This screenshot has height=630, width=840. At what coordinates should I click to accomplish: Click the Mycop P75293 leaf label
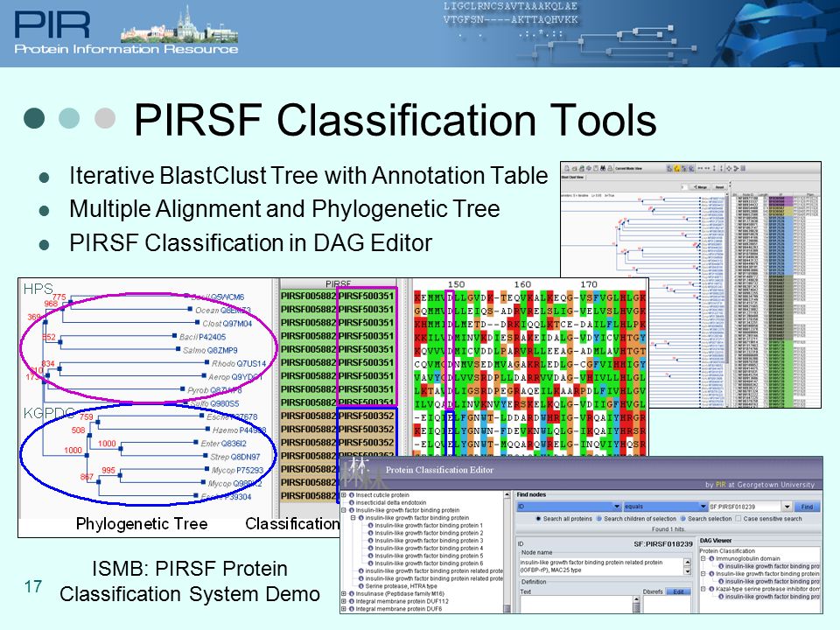[x=237, y=471]
